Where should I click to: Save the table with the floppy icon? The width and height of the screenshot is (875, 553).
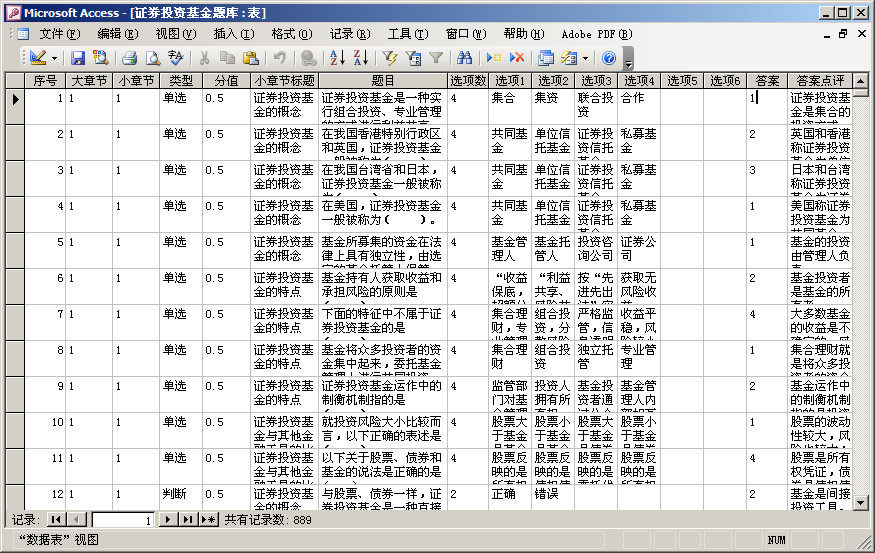pos(78,57)
